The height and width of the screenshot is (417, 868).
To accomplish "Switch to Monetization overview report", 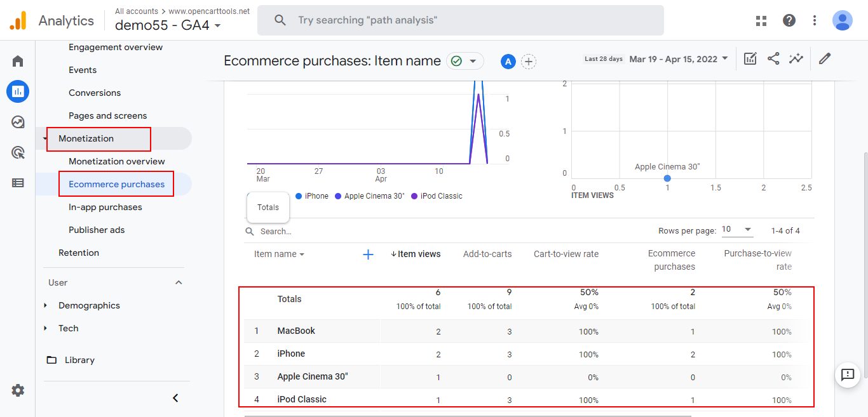I will 116,161.
